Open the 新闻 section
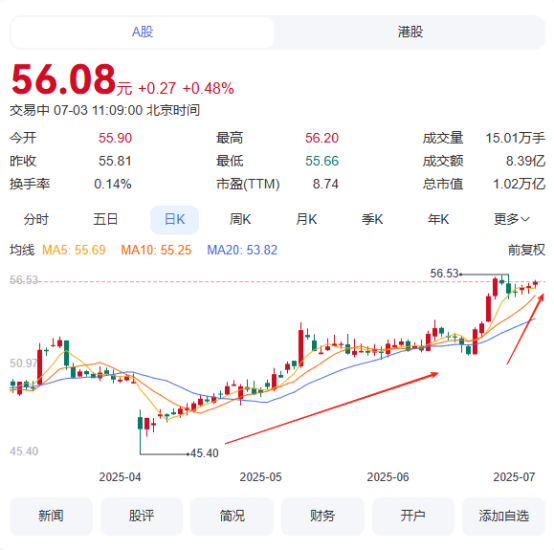This screenshot has height=550, width=554. 51,516
